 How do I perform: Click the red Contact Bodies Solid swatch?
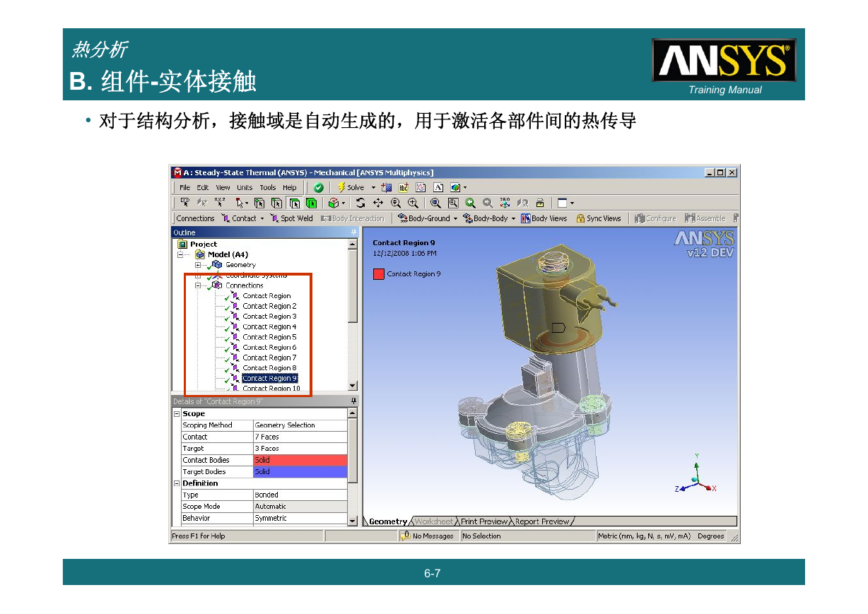click(300, 460)
